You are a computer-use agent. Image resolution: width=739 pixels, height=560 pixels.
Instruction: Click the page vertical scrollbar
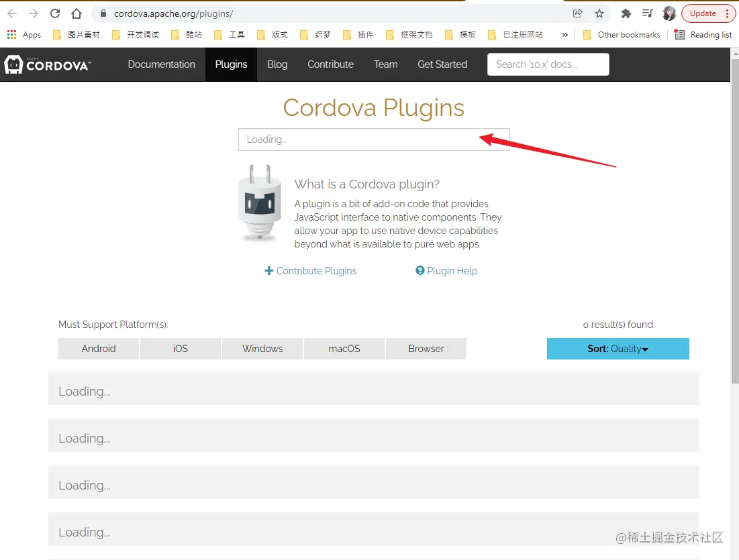735,221
